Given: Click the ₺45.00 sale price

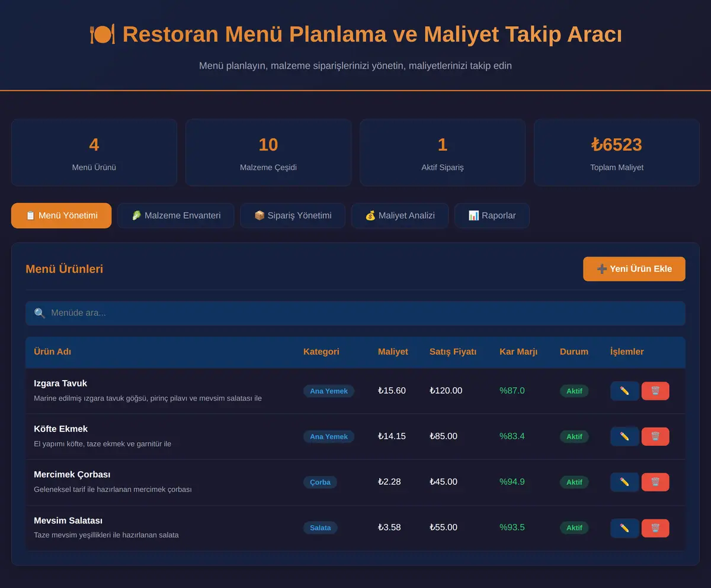Looking at the screenshot, I should coord(443,482).
